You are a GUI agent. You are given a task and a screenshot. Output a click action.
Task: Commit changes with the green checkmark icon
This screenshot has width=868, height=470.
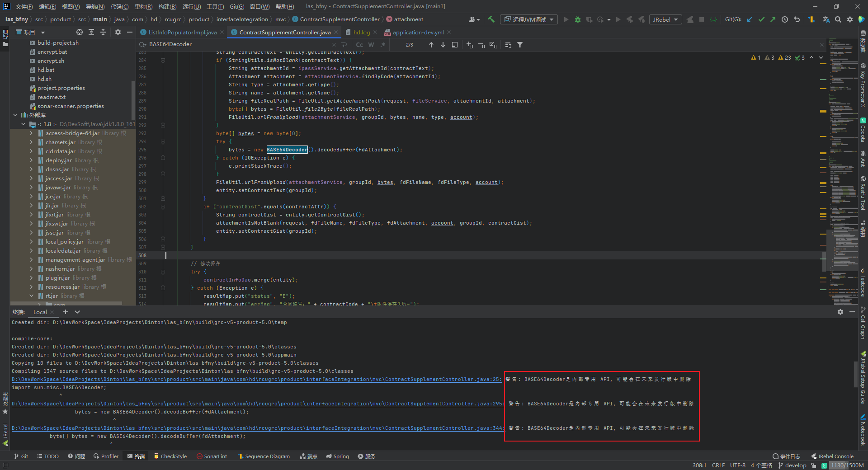(762, 19)
